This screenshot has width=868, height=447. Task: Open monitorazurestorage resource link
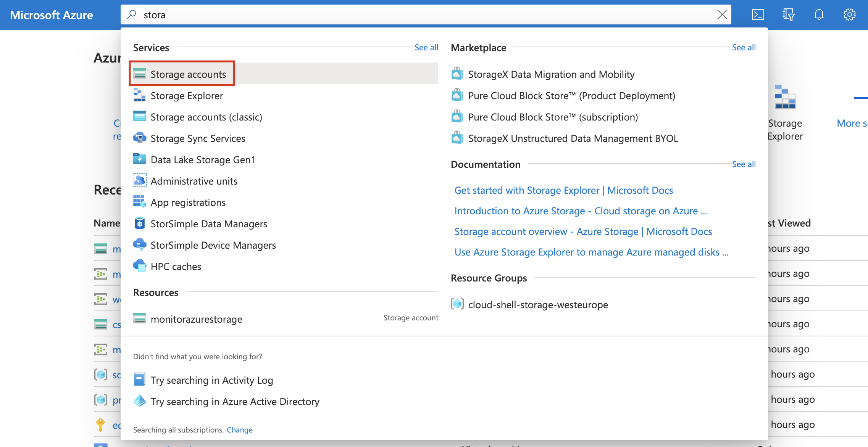click(197, 318)
